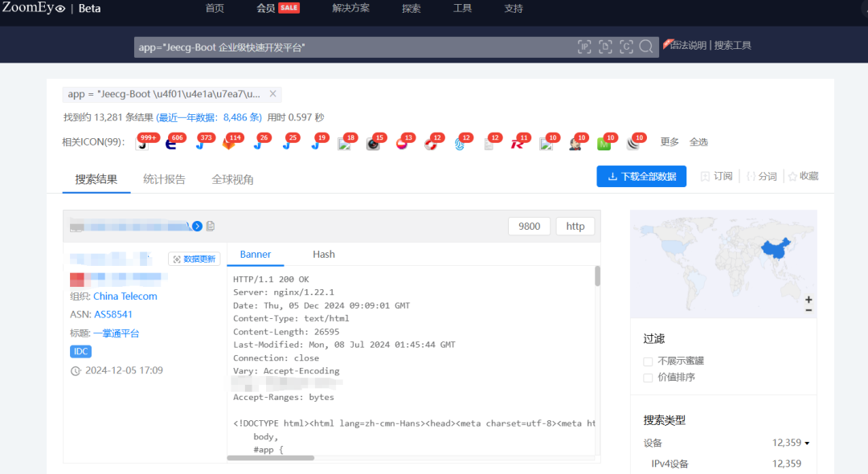Click 更多 next to related icons

click(669, 142)
